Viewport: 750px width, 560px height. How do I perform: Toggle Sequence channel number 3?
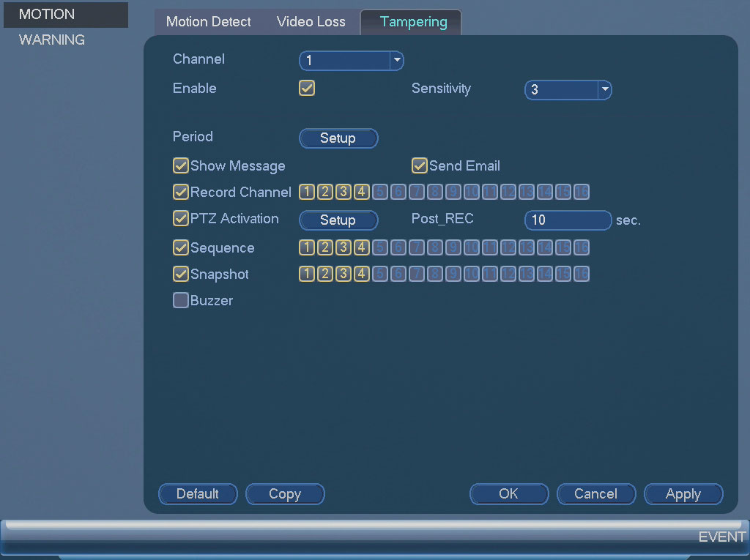[344, 247]
